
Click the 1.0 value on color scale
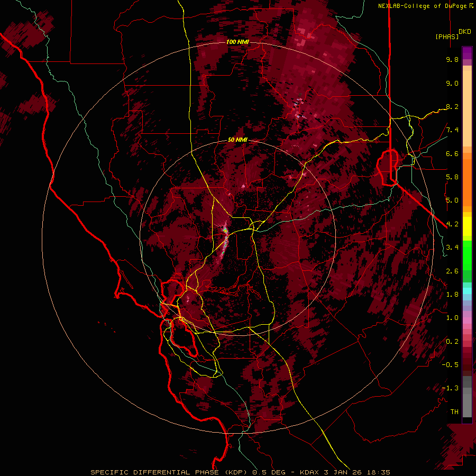point(452,318)
